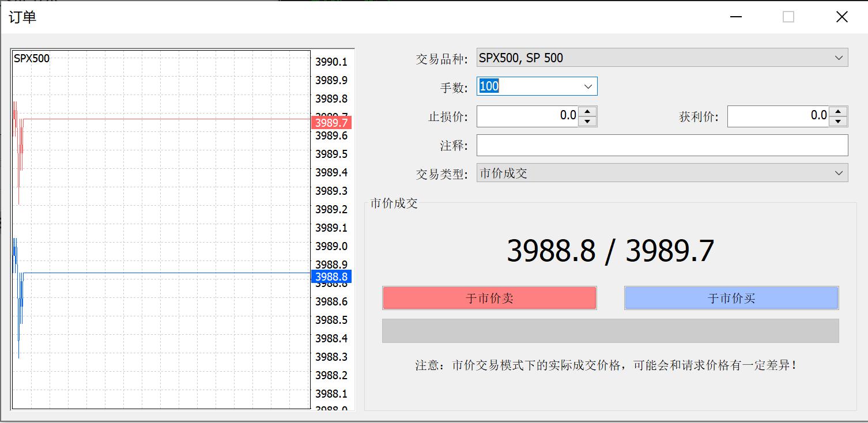
Task: Click inside the 注释 comment field
Action: point(634,145)
